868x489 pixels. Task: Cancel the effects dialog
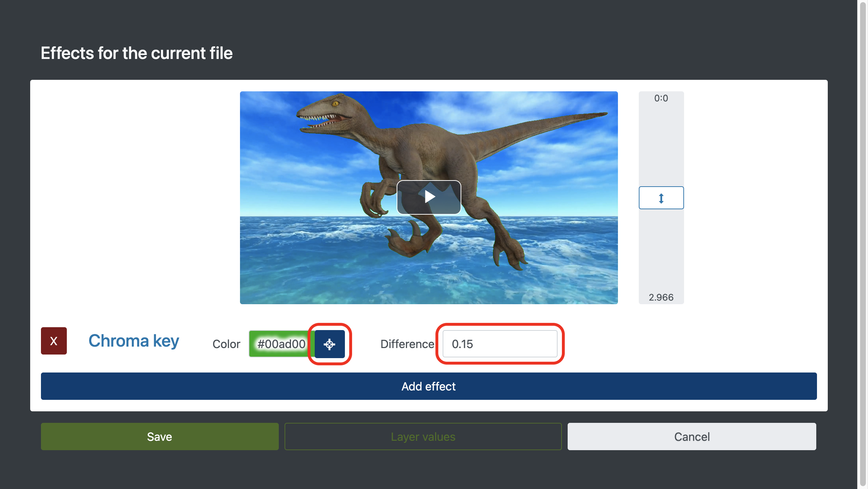tap(692, 437)
